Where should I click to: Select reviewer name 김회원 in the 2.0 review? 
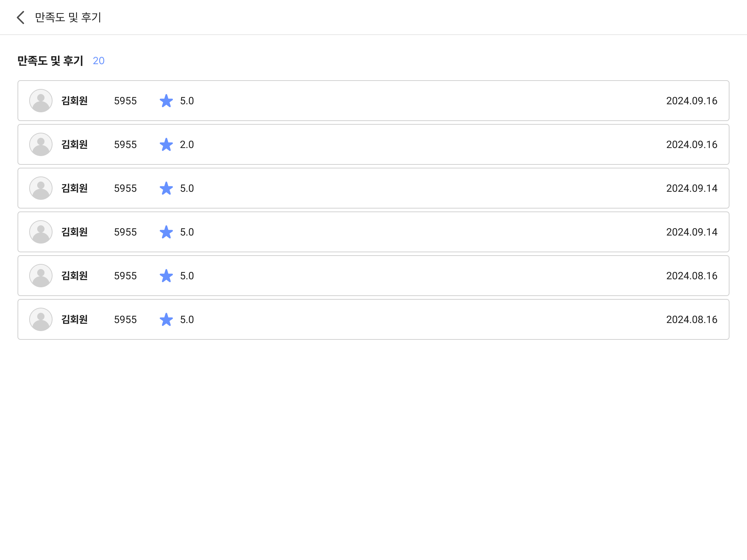[74, 144]
